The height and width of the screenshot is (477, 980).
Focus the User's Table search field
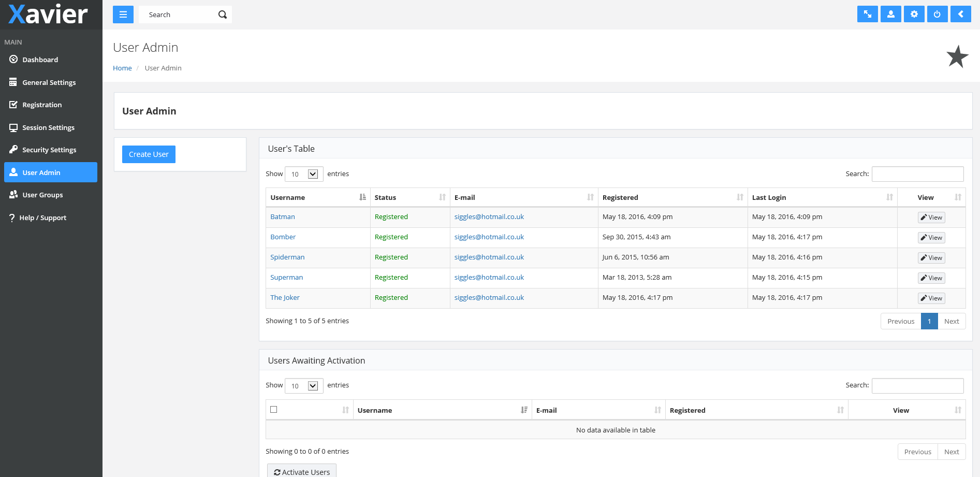[917, 174]
